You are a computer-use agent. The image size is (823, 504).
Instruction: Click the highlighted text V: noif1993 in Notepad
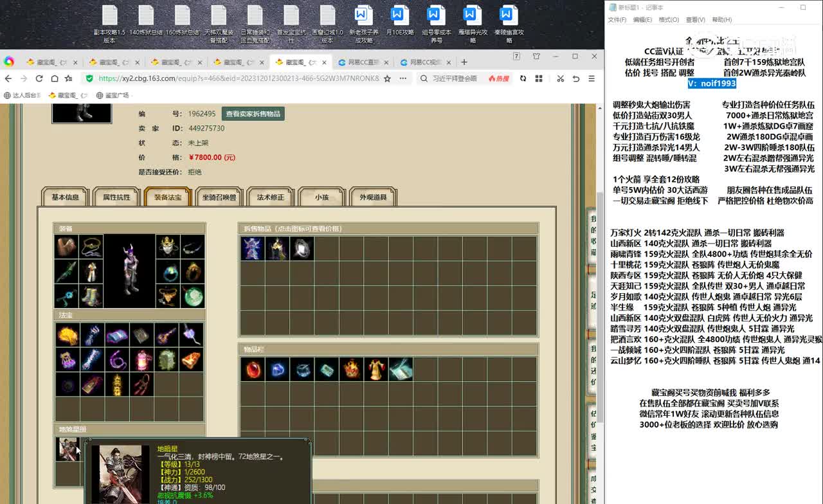712,84
